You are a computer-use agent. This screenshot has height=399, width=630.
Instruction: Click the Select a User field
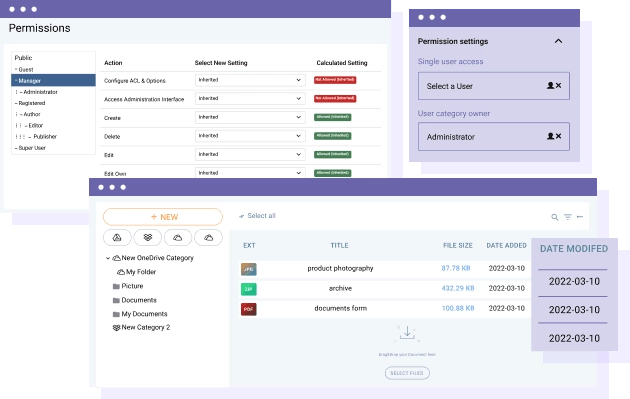pos(494,86)
